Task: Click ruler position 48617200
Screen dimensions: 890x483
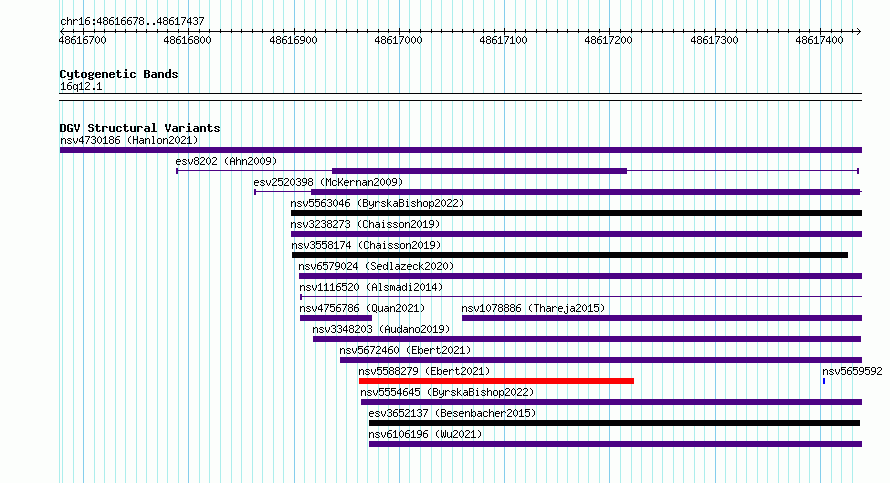Action: (608, 40)
